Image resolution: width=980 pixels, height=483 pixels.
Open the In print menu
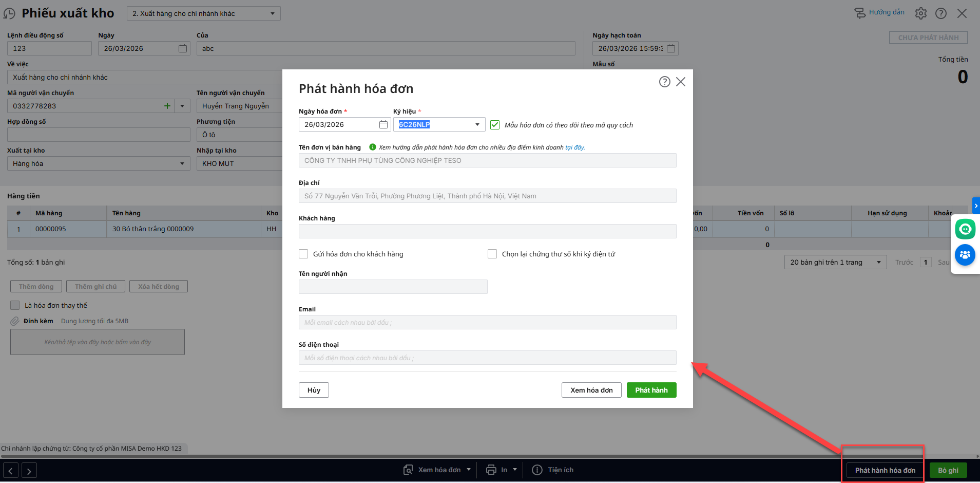coord(502,470)
